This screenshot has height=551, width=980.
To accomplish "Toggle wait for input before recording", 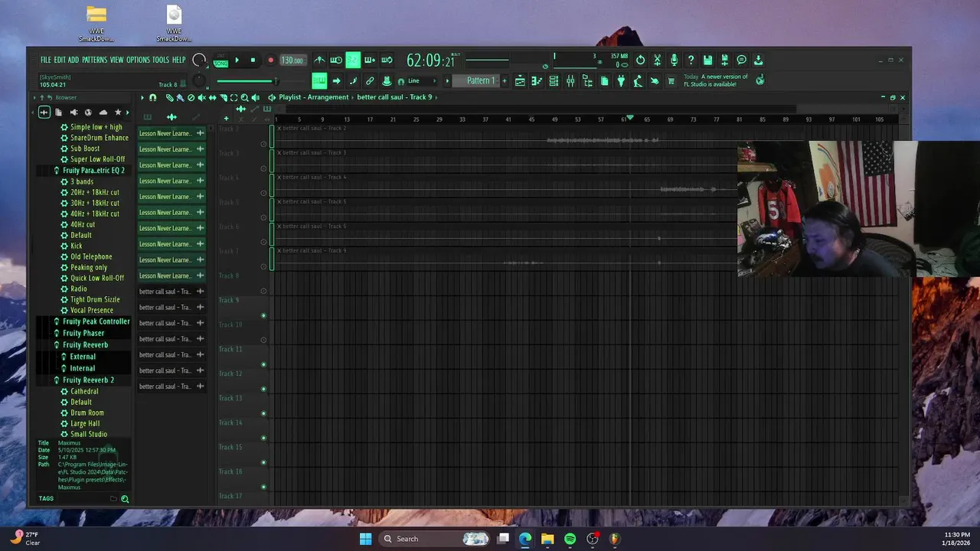I will pyautogui.click(x=336, y=60).
